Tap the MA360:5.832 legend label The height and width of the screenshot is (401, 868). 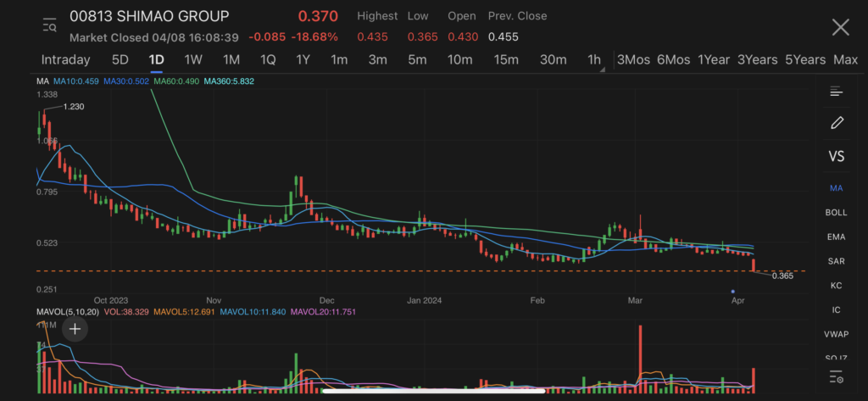tap(229, 81)
